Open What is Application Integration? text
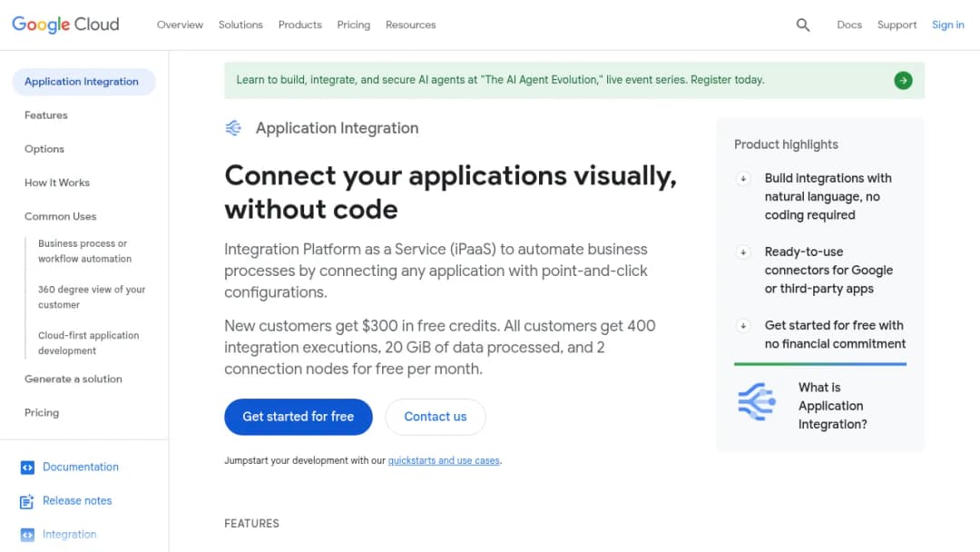The width and height of the screenshot is (980, 552). pyautogui.click(x=832, y=407)
